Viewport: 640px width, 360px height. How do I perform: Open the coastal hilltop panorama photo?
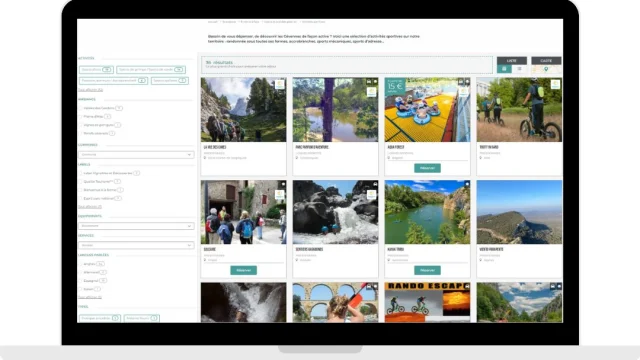point(519,212)
